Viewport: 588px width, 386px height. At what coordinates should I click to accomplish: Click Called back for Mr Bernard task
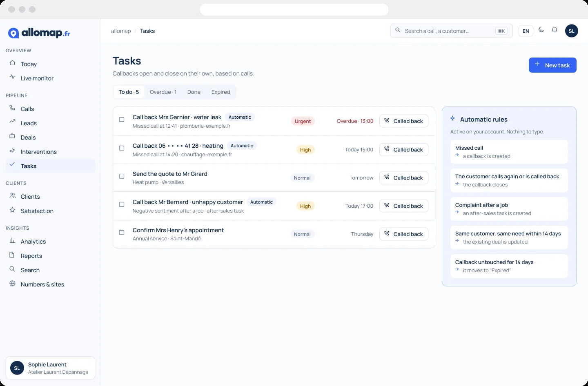[x=404, y=206]
